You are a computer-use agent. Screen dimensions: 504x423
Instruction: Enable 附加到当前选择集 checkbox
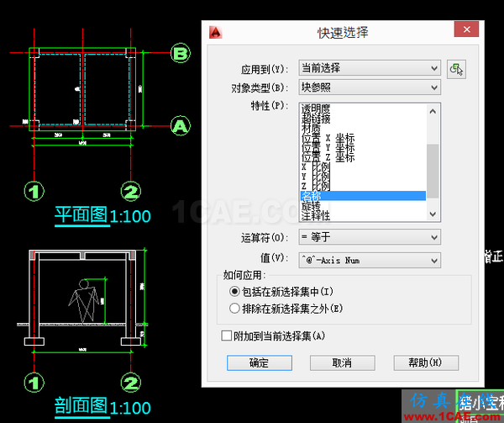click(226, 336)
